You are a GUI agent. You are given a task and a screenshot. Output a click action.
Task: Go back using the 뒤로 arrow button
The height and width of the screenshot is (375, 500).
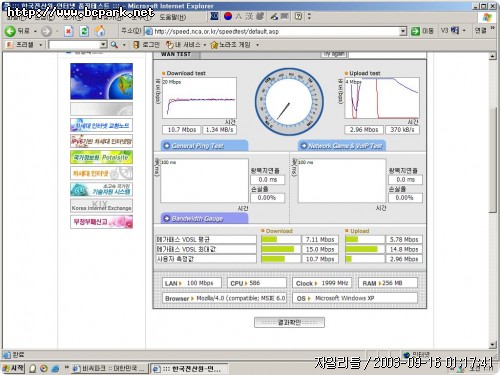(x=17, y=31)
